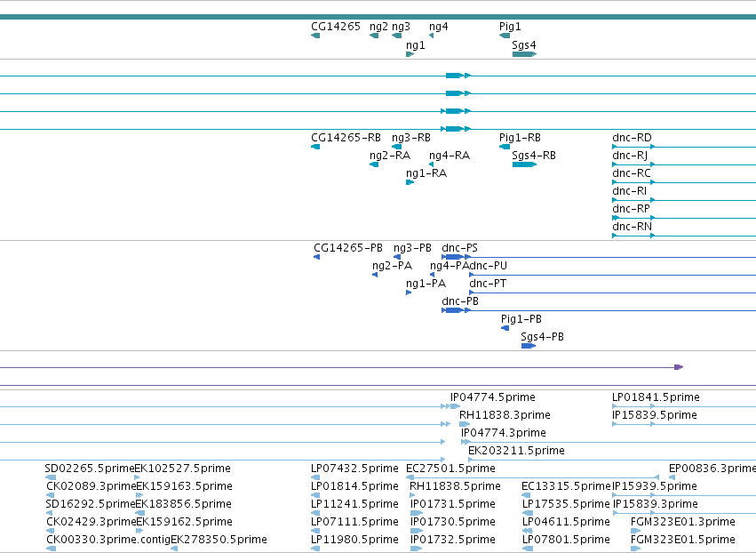Select transcript ng2-RA
Screen dimensions: 756x553
pos(374,164)
